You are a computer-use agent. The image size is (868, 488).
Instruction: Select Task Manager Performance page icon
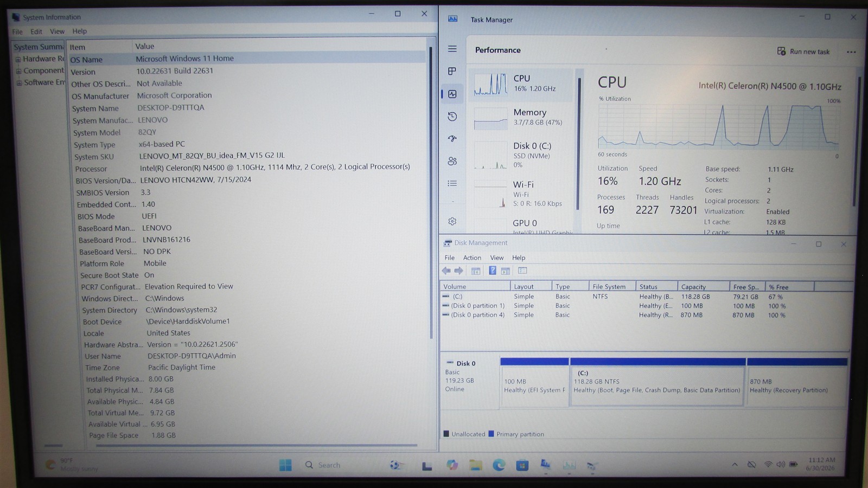452,94
